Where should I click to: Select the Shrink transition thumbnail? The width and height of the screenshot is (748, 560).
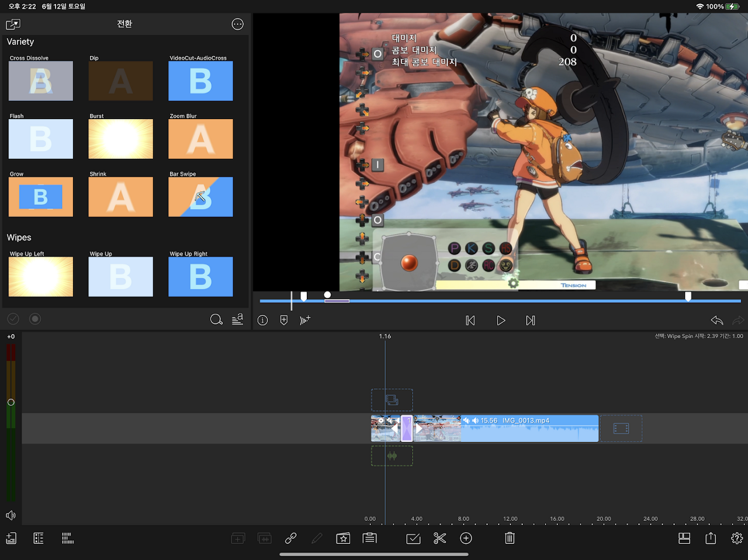click(121, 197)
